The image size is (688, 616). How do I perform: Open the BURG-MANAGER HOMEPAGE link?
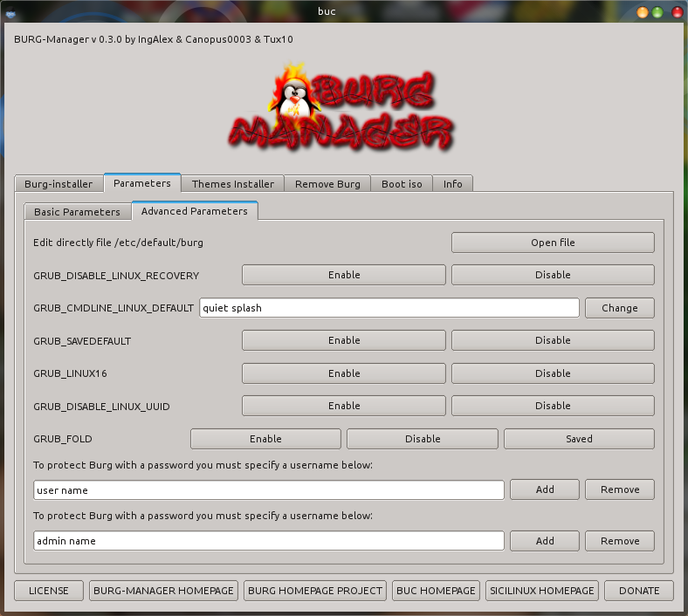163,591
